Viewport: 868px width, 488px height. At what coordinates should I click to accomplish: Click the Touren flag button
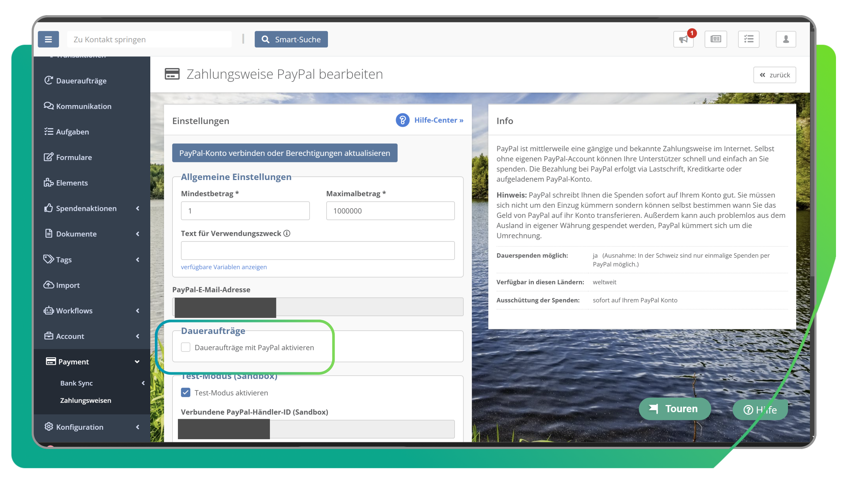click(x=675, y=409)
